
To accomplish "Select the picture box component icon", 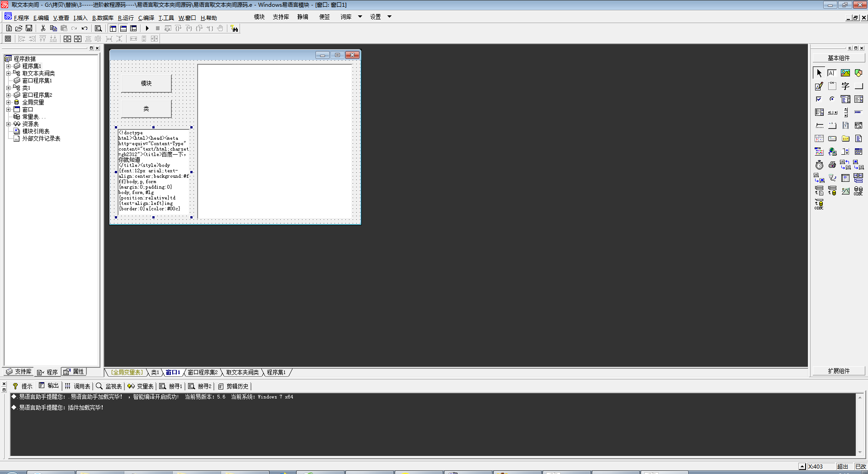I will [x=845, y=73].
